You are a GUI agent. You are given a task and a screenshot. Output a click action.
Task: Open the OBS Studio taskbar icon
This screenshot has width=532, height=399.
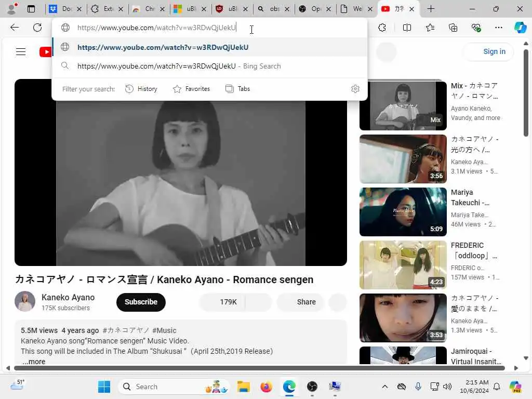[312, 387]
